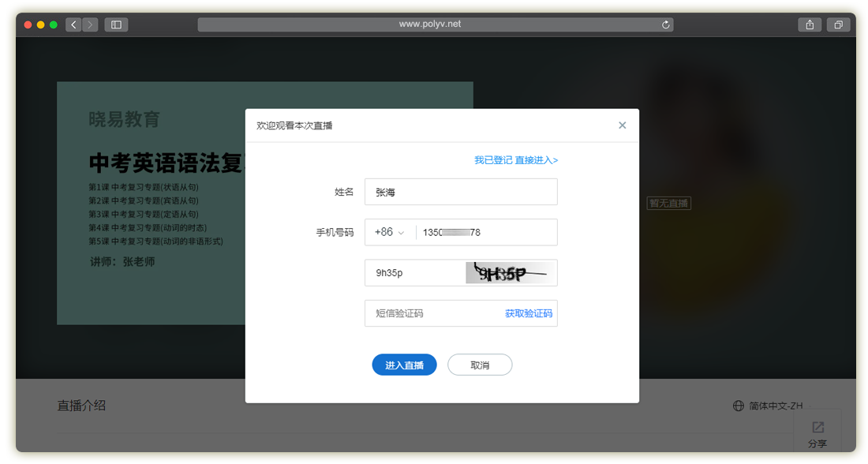Select the 直播介绍 tab
868x464 pixels.
(x=81, y=406)
